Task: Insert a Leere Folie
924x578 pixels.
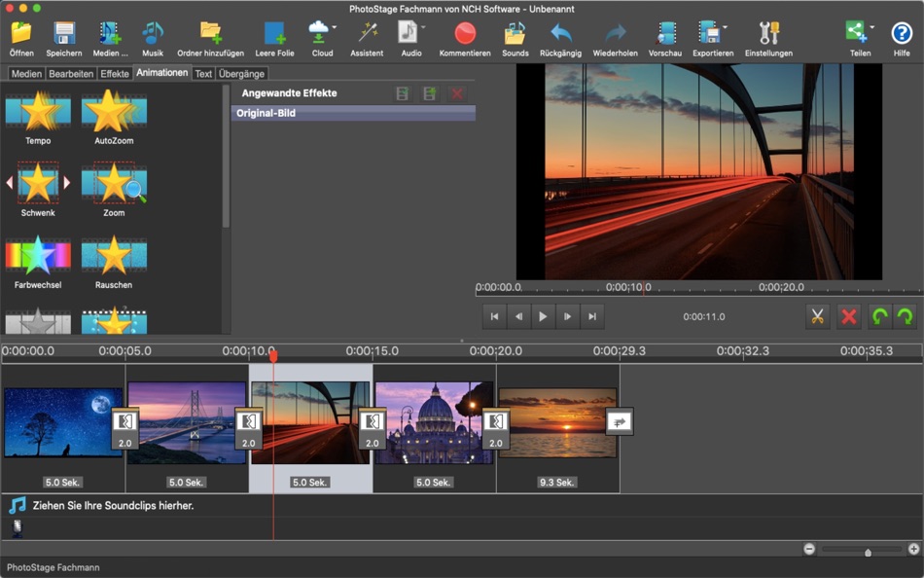Action: 274,39
